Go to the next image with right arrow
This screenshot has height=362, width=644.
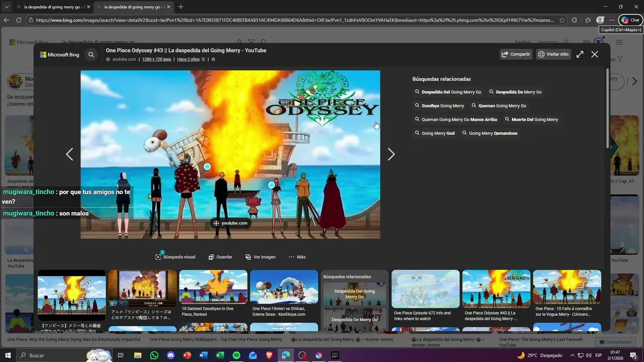391,154
